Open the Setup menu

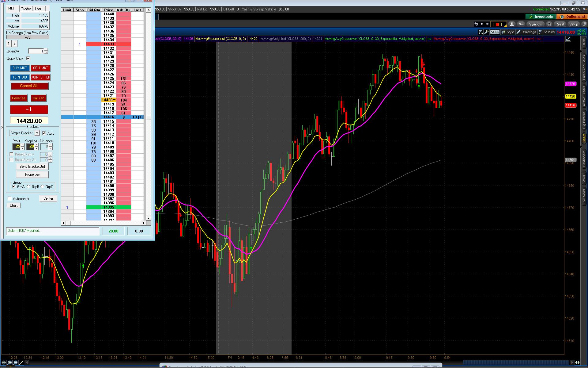[574, 24]
